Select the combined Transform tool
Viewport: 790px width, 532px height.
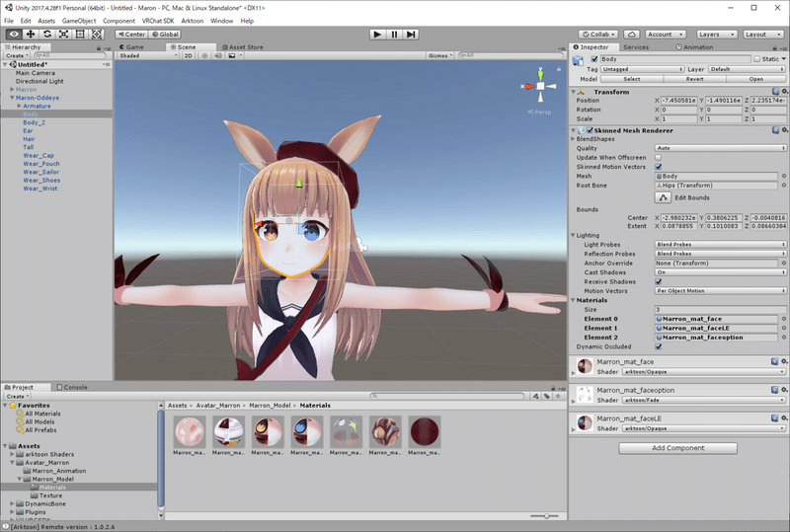point(97,35)
